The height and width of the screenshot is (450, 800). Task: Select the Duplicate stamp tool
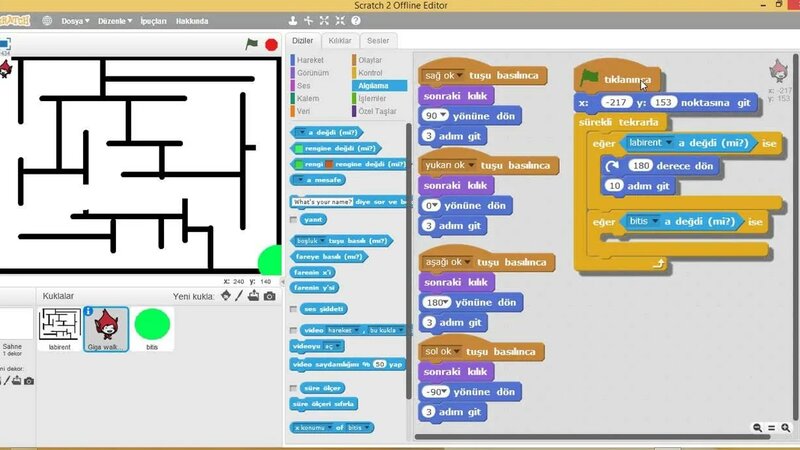(293, 21)
